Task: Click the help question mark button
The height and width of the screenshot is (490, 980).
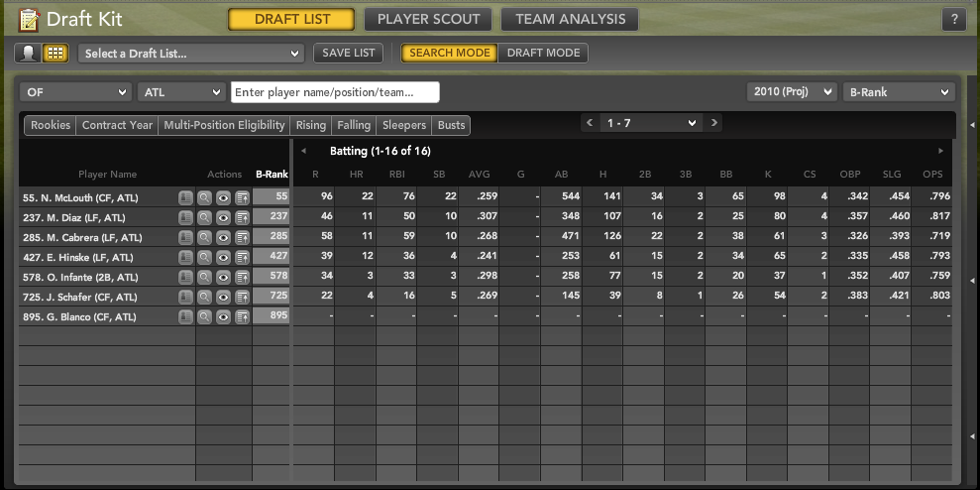Action: pyautogui.click(x=953, y=20)
